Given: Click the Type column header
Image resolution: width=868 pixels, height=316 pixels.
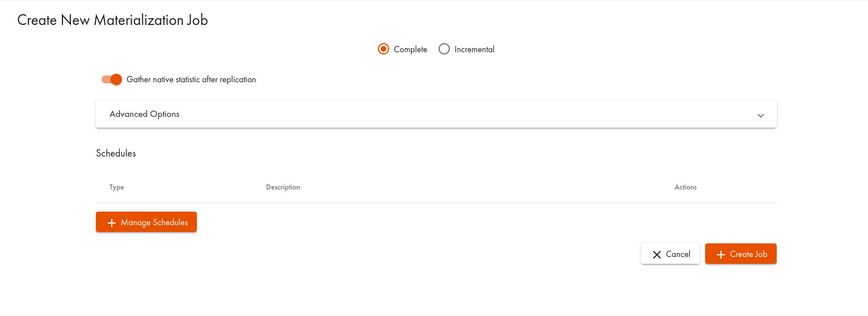Looking at the screenshot, I should click(x=117, y=187).
